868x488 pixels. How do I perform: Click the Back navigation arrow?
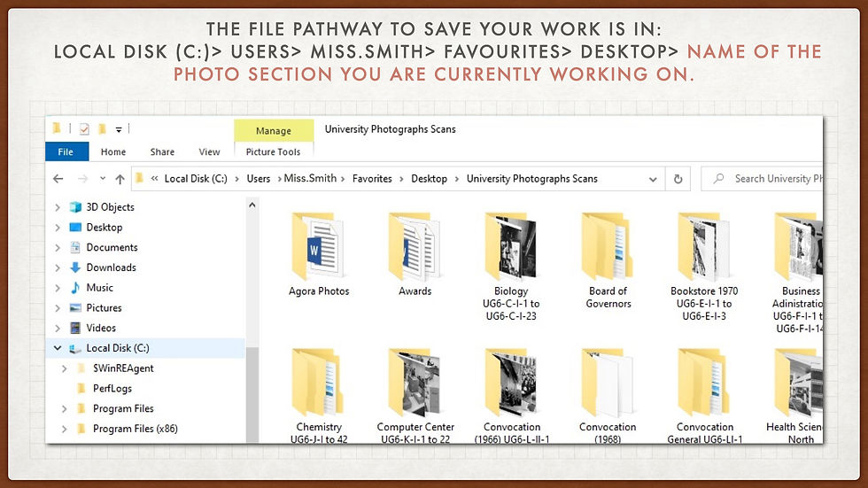point(58,179)
